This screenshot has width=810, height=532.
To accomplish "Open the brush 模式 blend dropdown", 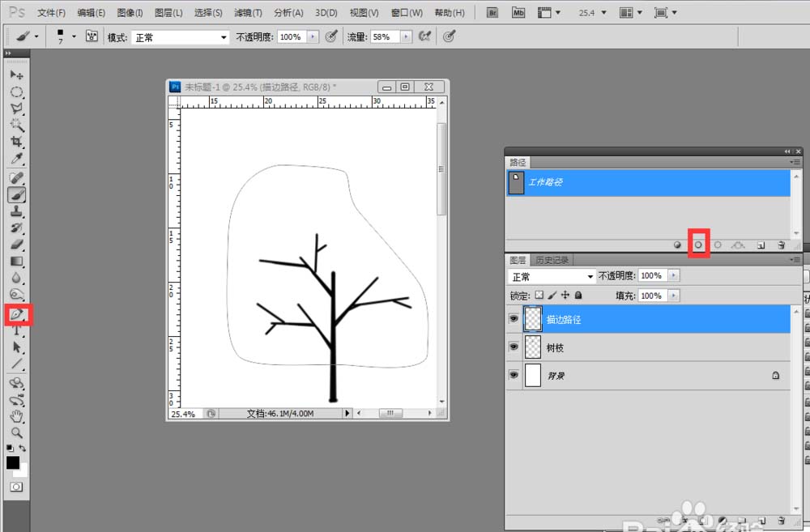I will [x=180, y=37].
